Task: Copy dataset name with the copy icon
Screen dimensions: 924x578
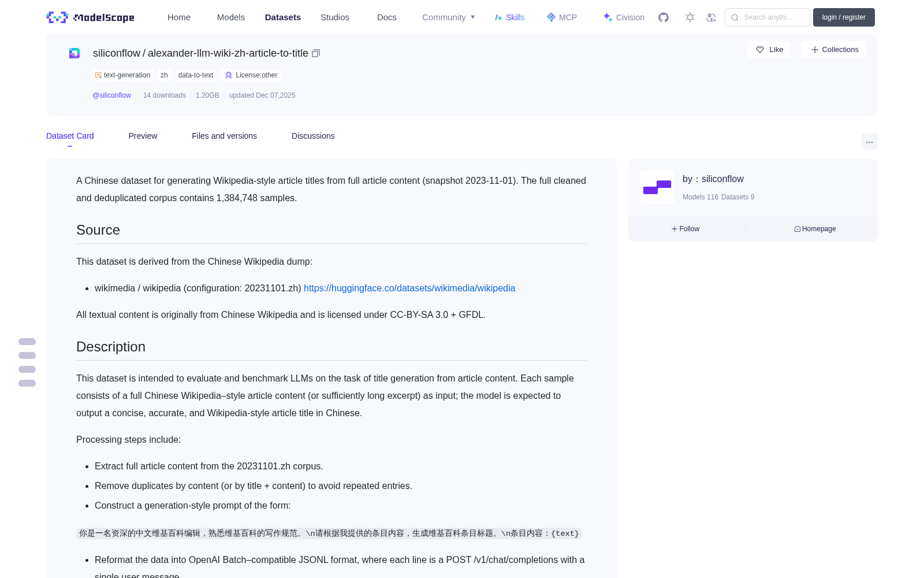Action: tap(316, 53)
